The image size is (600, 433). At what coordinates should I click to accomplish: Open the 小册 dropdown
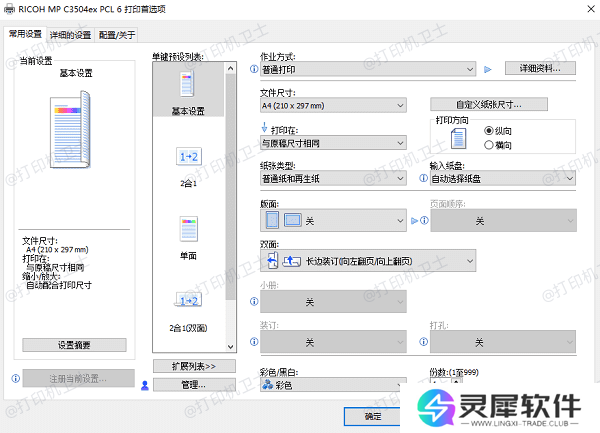point(333,301)
